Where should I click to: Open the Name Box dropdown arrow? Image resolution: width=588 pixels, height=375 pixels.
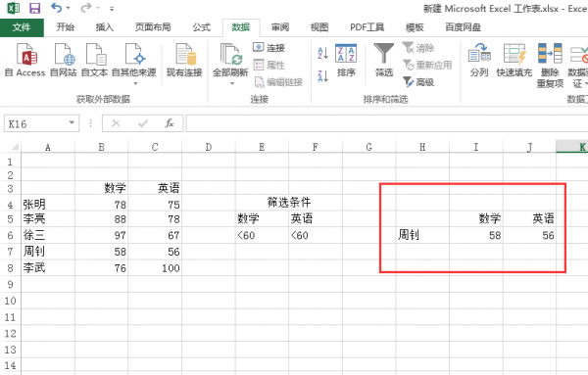pos(72,123)
